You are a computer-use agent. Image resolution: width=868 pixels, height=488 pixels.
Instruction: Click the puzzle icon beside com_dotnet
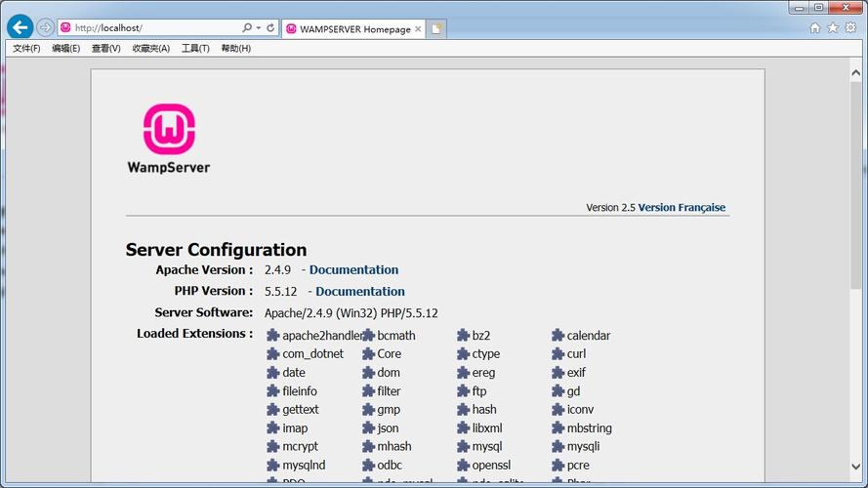point(273,354)
